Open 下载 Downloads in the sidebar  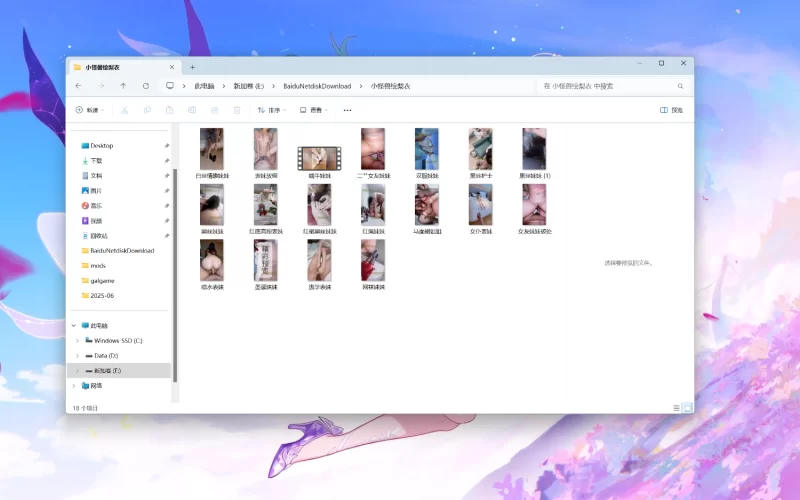coord(96,161)
